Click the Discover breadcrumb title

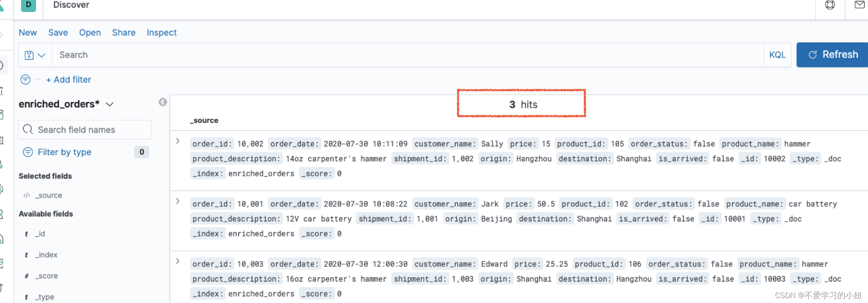(71, 5)
